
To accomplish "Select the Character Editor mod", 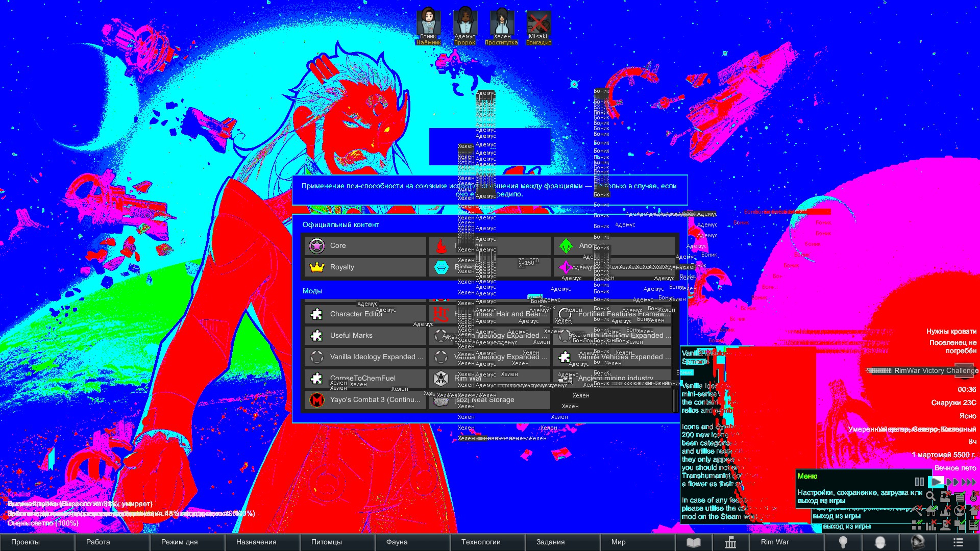I will (365, 314).
